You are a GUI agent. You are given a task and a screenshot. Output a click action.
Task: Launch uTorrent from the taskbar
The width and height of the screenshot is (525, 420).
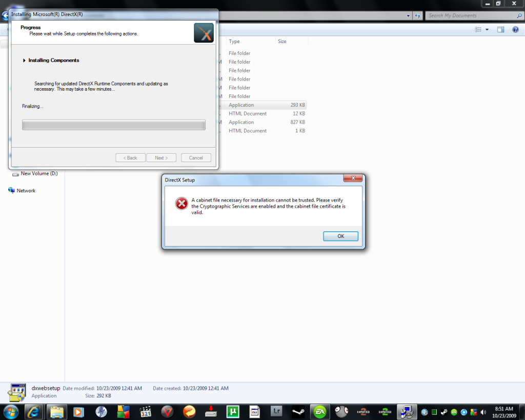tap(233, 412)
